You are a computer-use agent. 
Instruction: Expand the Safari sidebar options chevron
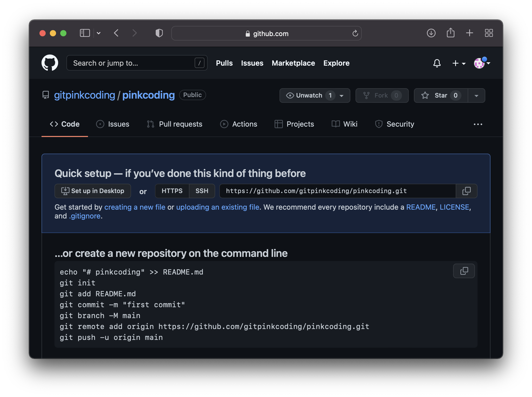click(x=99, y=33)
